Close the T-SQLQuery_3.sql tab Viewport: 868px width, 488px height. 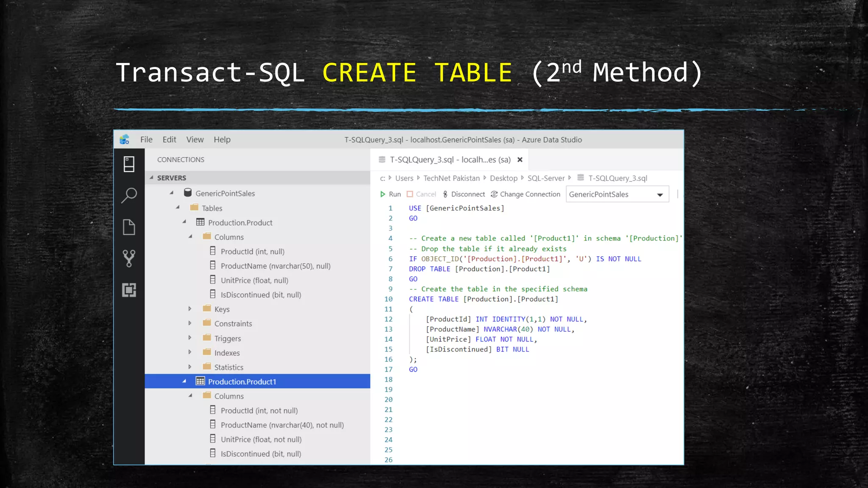pyautogui.click(x=520, y=160)
